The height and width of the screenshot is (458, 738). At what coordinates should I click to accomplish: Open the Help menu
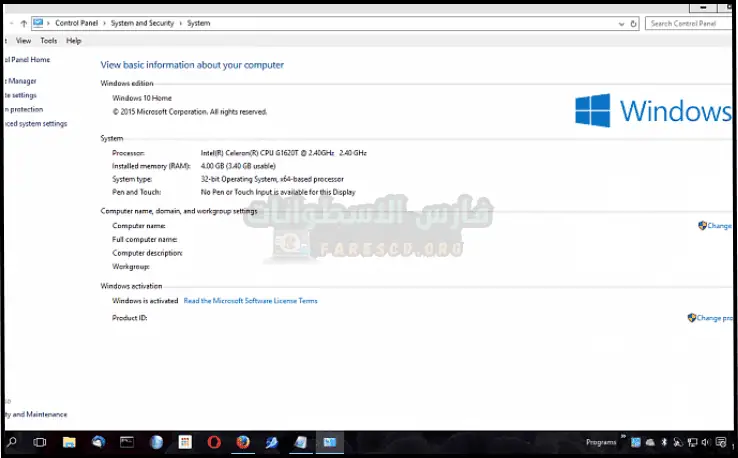(73, 41)
